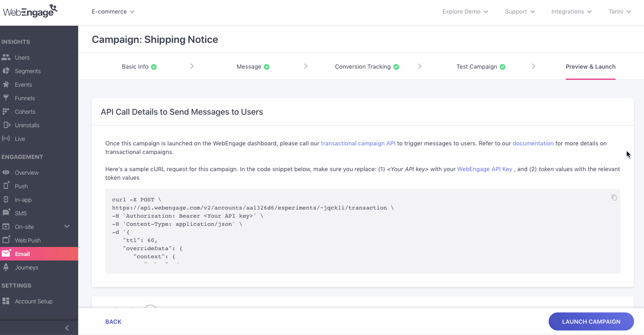The height and width of the screenshot is (335, 644).
Task: Click the Journeys rocket icon
Action: tap(6, 267)
